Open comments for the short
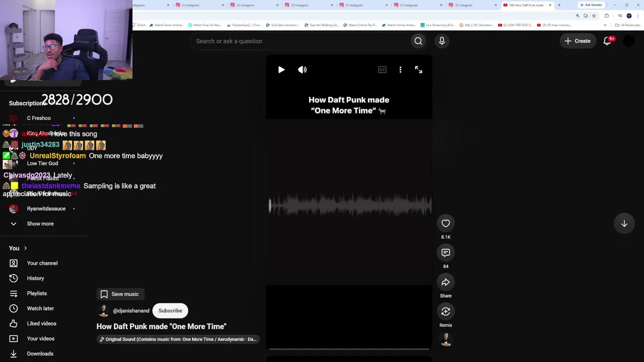The width and height of the screenshot is (644, 362). [446, 252]
